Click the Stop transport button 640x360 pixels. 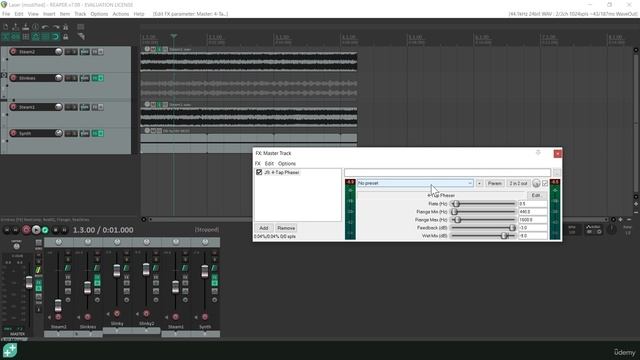(x=55, y=230)
